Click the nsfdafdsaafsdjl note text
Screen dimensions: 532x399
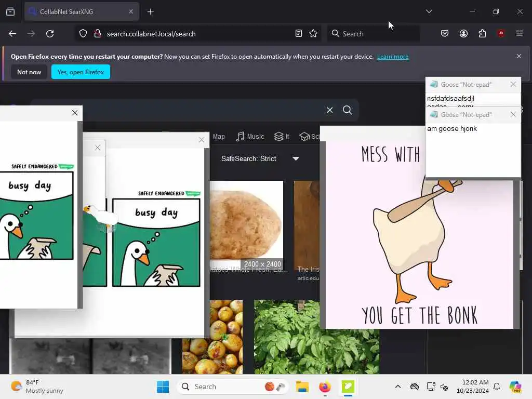click(x=450, y=98)
